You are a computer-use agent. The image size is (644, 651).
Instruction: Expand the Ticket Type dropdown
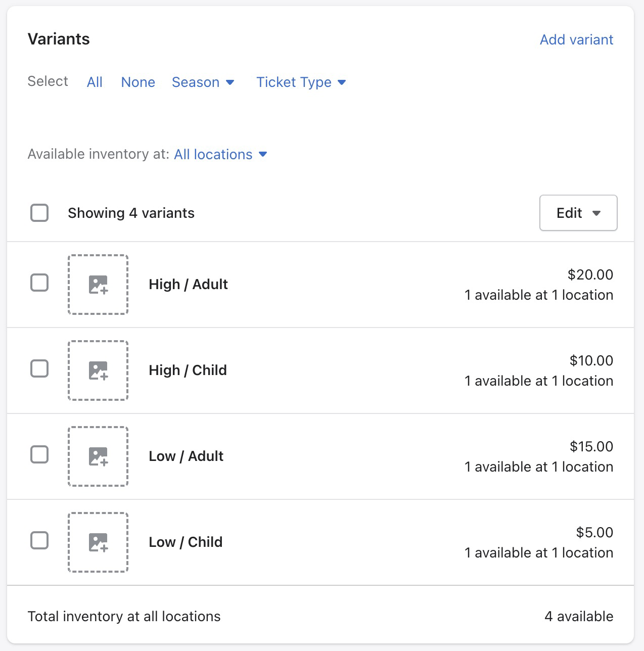pos(301,82)
